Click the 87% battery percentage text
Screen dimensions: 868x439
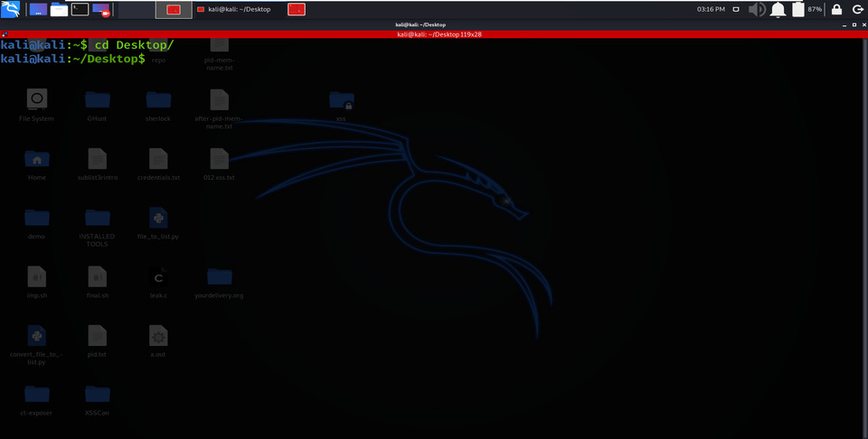[815, 9]
